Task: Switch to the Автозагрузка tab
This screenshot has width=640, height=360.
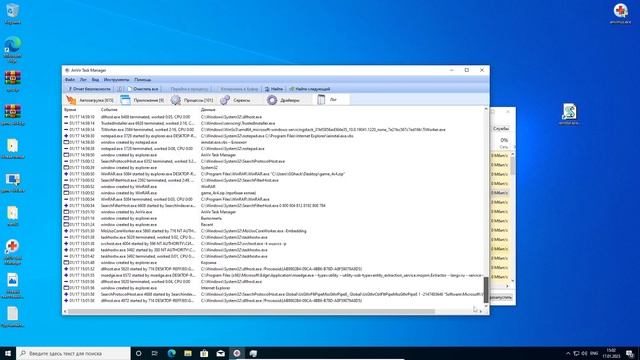Action: click(90, 100)
